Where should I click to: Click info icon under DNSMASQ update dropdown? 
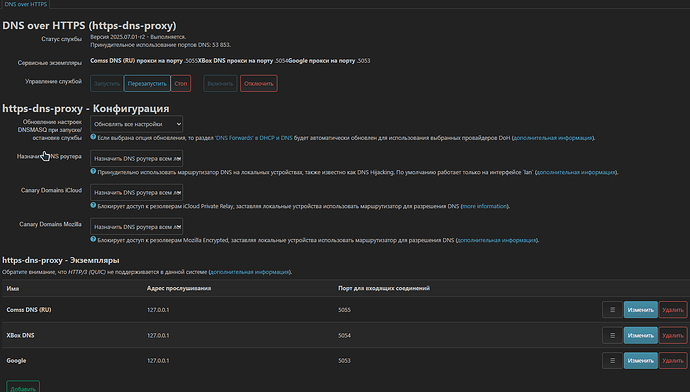point(93,137)
